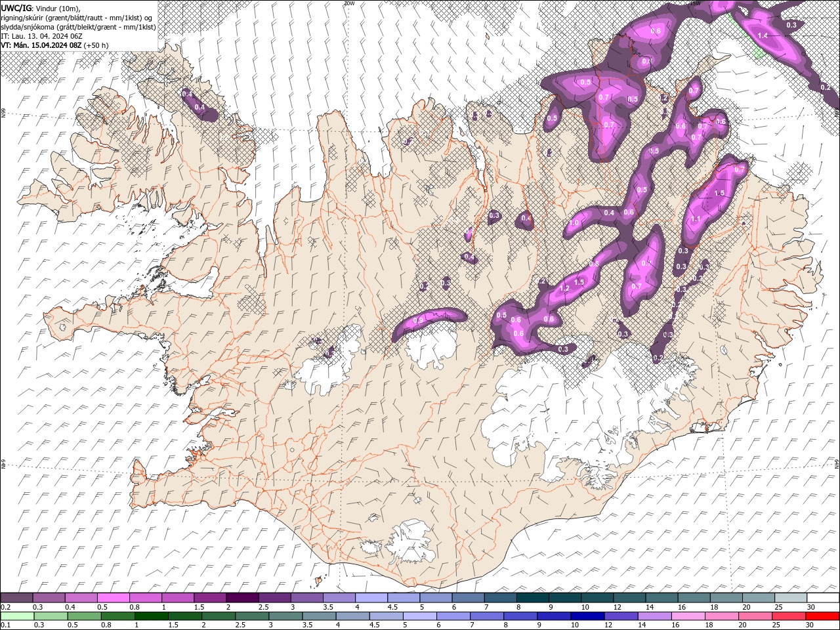
Task: Click the darkest purple snow legend swatch labeled 2
Action: coord(241,598)
